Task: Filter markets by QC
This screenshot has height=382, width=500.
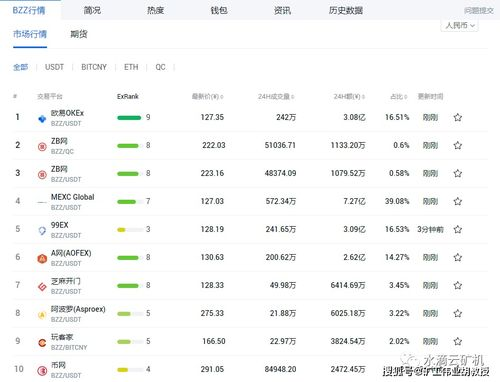Action: 160,67
